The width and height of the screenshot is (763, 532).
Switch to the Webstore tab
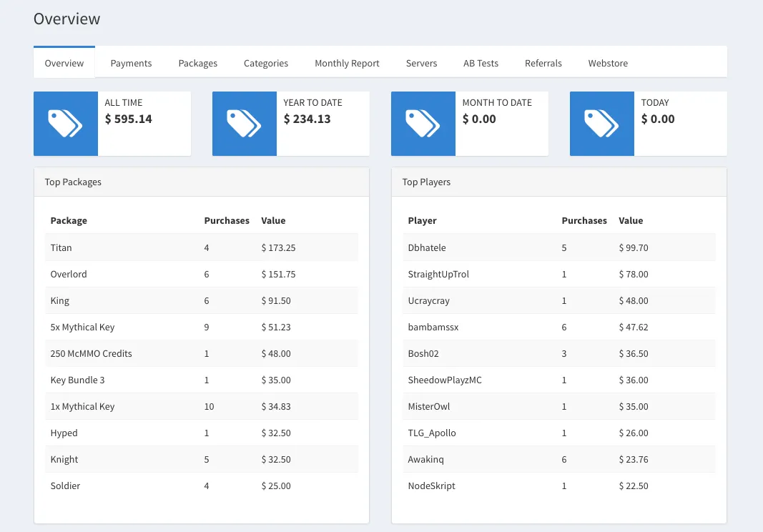click(608, 63)
